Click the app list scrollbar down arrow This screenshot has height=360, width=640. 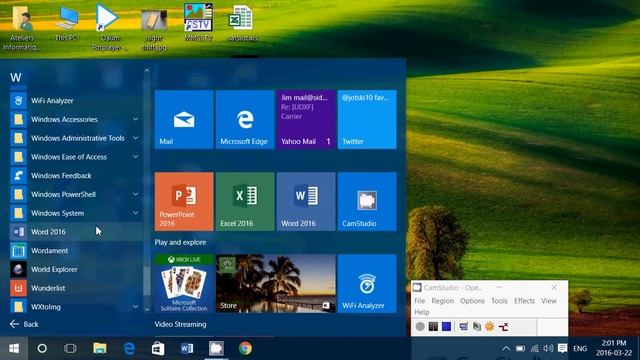[x=147, y=310]
